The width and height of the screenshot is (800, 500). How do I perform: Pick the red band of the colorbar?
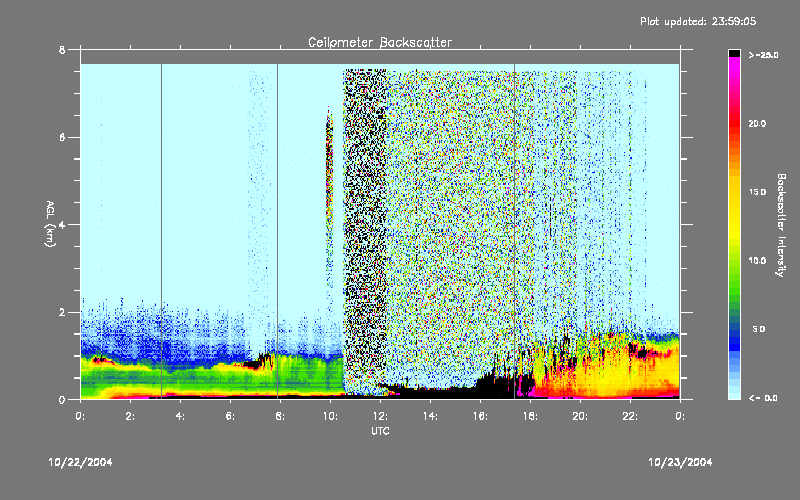[x=734, y=122]
